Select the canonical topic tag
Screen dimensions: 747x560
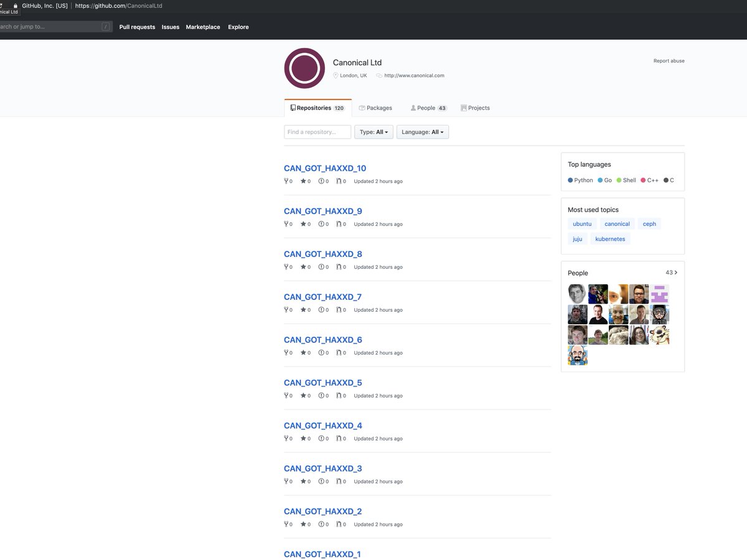pyautogui.click(x=617, y=224)
